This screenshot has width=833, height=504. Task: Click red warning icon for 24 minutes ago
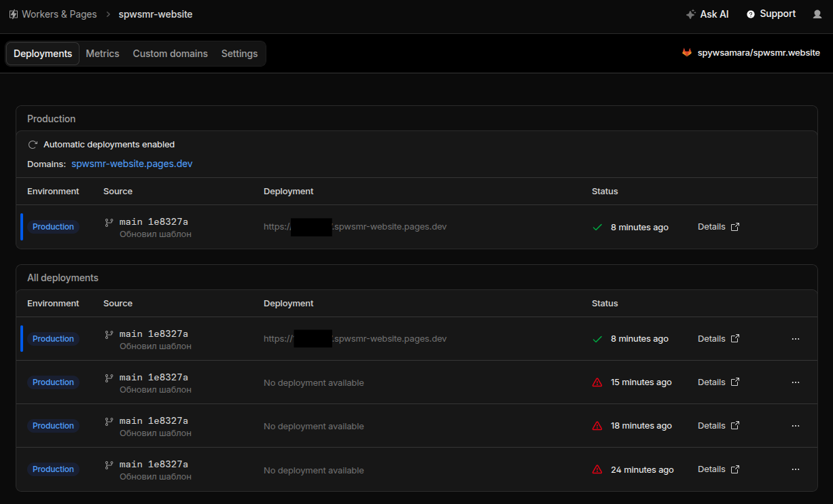click(597, 469)
